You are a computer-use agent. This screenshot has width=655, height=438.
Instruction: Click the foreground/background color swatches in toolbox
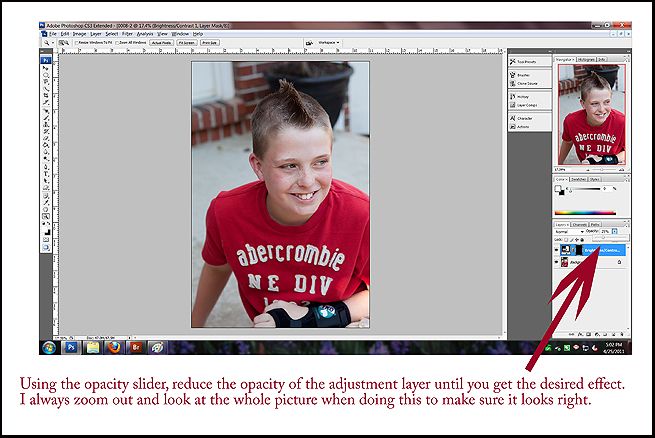click(46, 231)
